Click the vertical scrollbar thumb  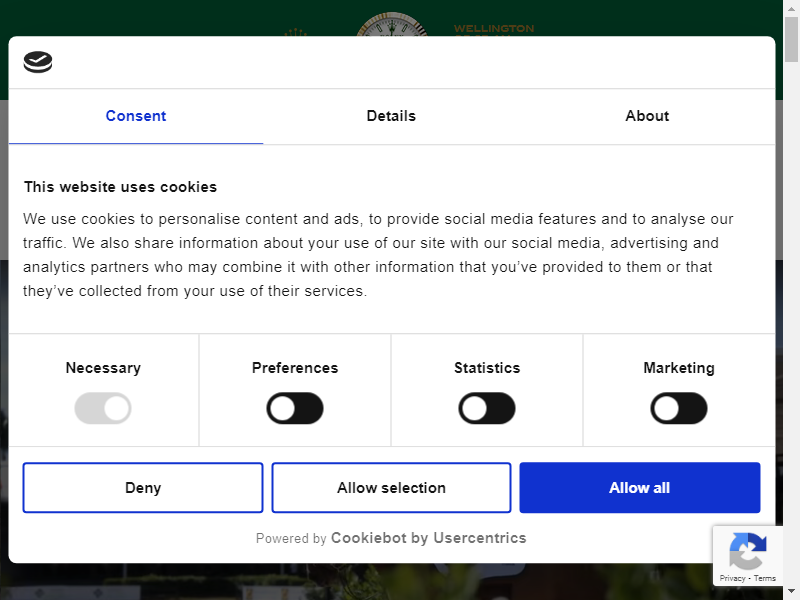791,40
